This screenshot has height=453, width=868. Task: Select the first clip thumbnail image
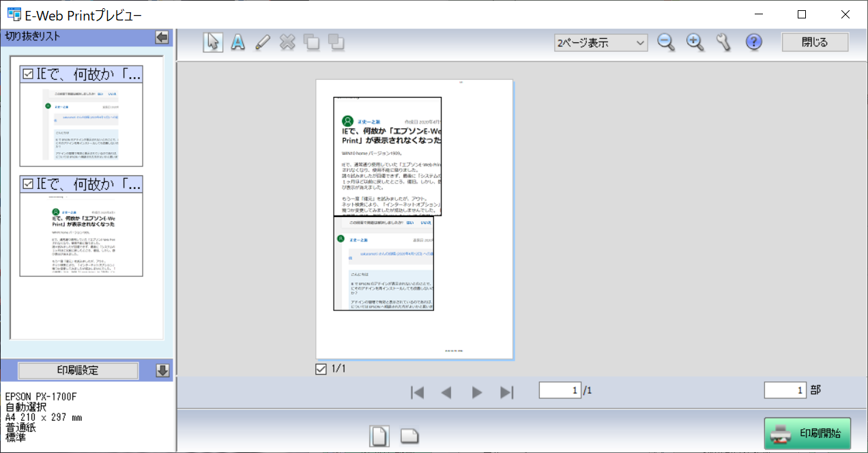(x=81, y=124)
